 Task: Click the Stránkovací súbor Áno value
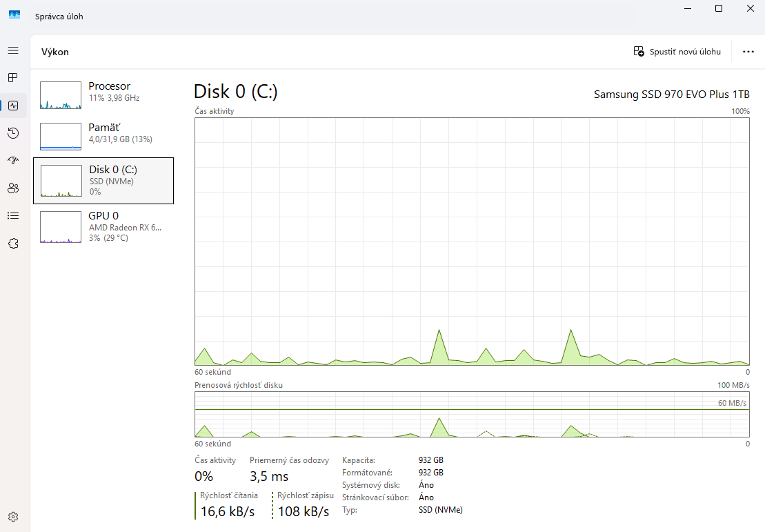[x=426, y=497]
